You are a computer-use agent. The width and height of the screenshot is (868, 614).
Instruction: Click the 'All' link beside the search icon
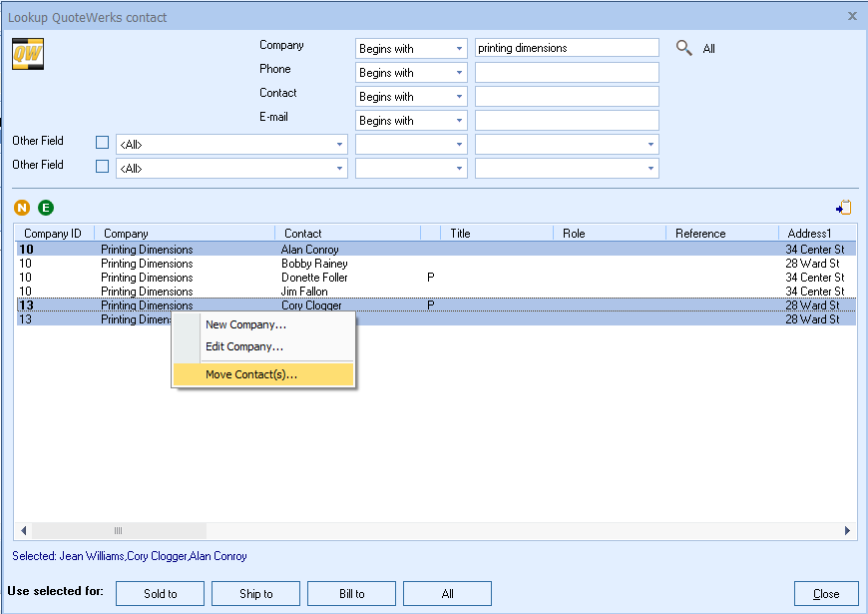point(707,48)
